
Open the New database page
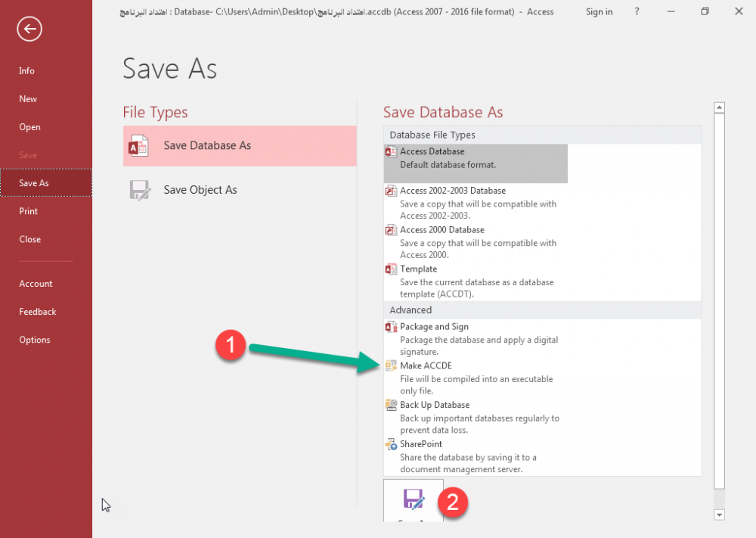[x=46, y=99]
